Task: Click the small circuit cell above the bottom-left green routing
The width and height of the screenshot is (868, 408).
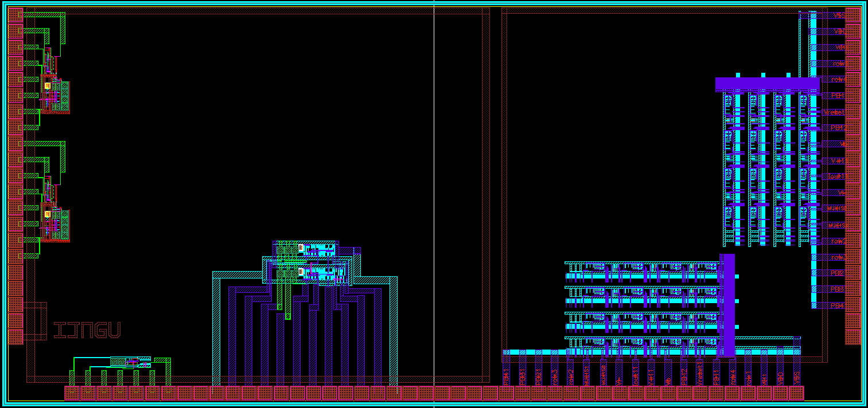Action: (131, 362)
